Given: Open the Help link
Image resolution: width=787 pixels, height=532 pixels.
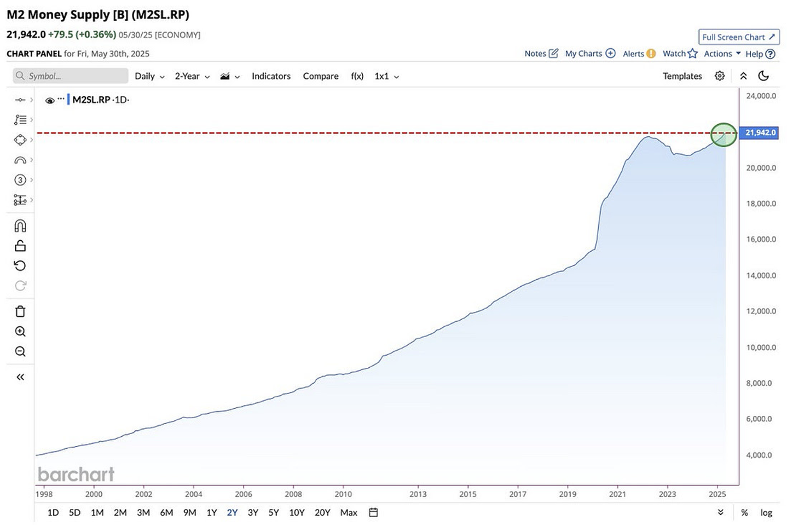Looking at the screenshot, I should point(760,54).
